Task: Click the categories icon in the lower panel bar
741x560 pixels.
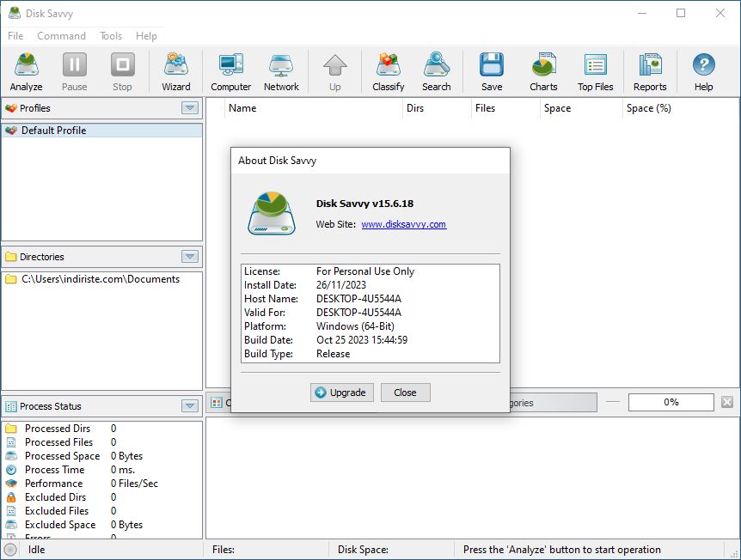Action: pos(217,403)
